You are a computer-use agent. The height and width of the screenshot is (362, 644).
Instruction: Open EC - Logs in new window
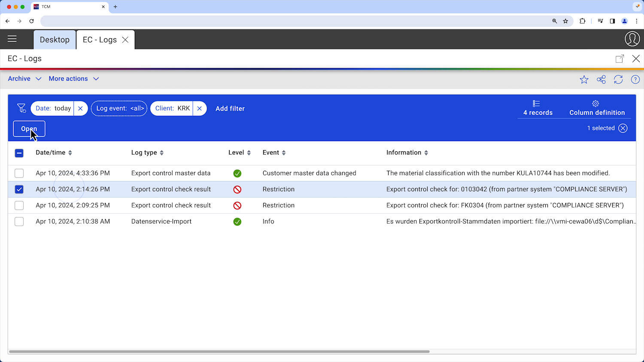tap(620, 59)
